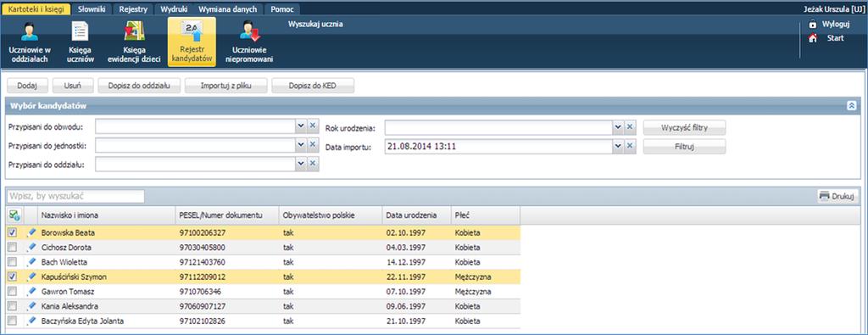868x335 pixels.
Task: Sort by Data urodzenia column header
Action: (x=416, y=215)
